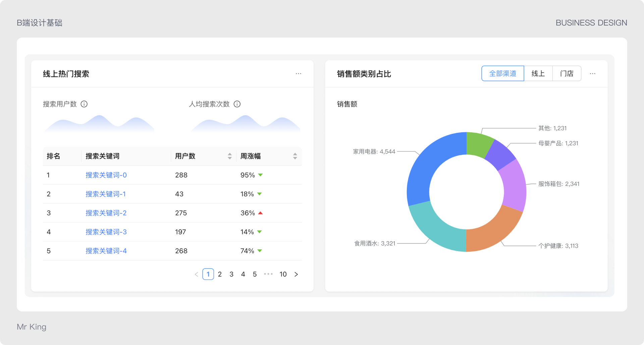Sort the table by 用户数 column
The image size is (644, 345).
229,156
